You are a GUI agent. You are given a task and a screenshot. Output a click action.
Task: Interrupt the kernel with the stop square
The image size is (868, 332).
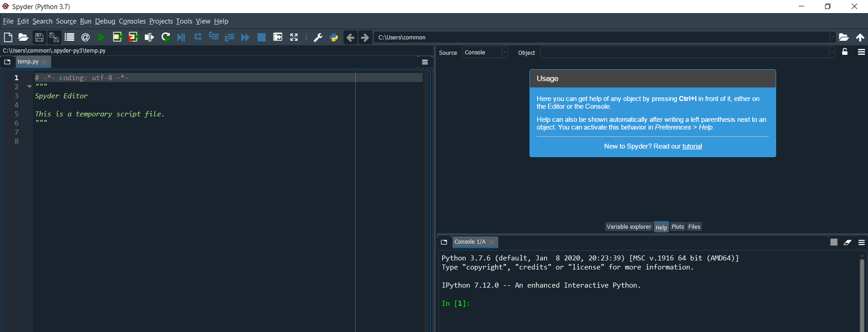[834, 242]
